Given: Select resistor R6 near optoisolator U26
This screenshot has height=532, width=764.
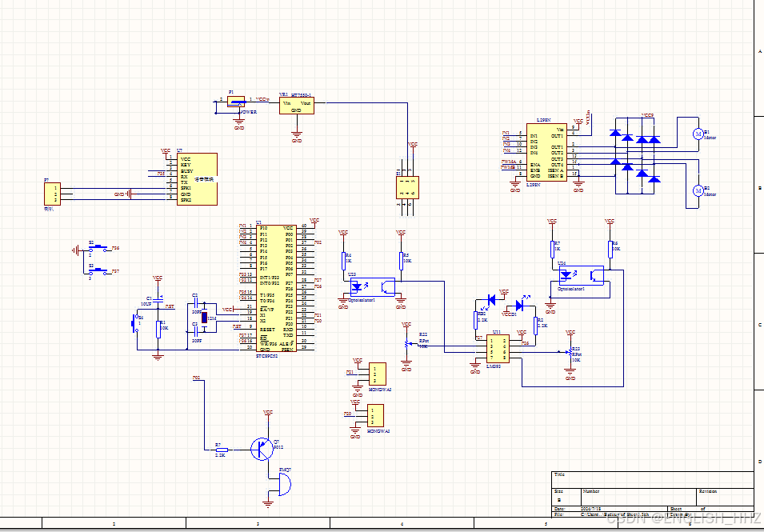Looking at the screenshot, I should click(610, 249).
